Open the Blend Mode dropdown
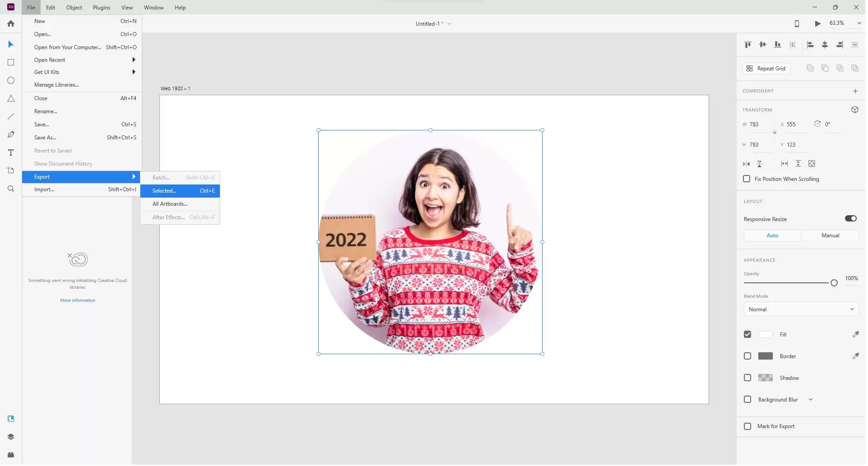Image resolution: width=868 pixels, height=466 pixels. point(801,309)
